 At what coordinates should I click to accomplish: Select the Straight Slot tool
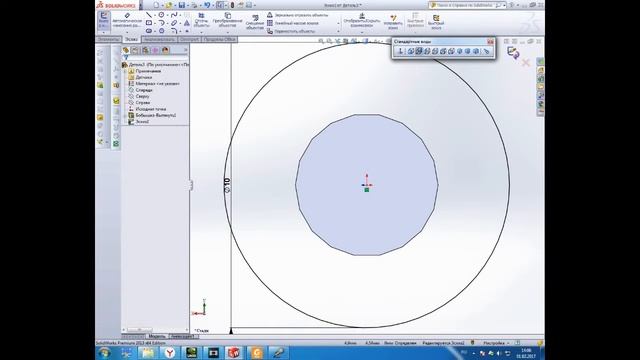coord(149,31)
